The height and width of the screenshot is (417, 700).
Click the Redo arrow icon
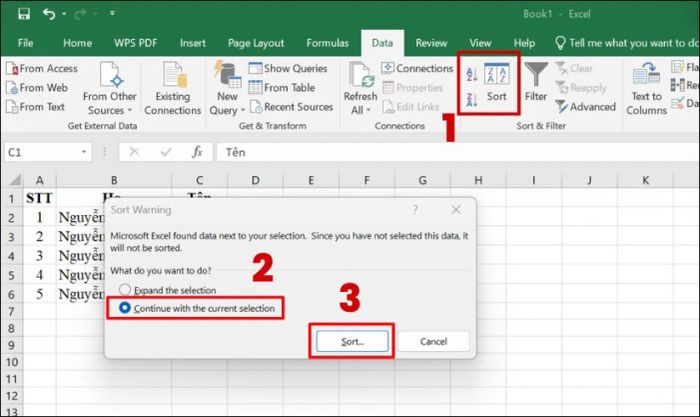click(x=80, y=14)
